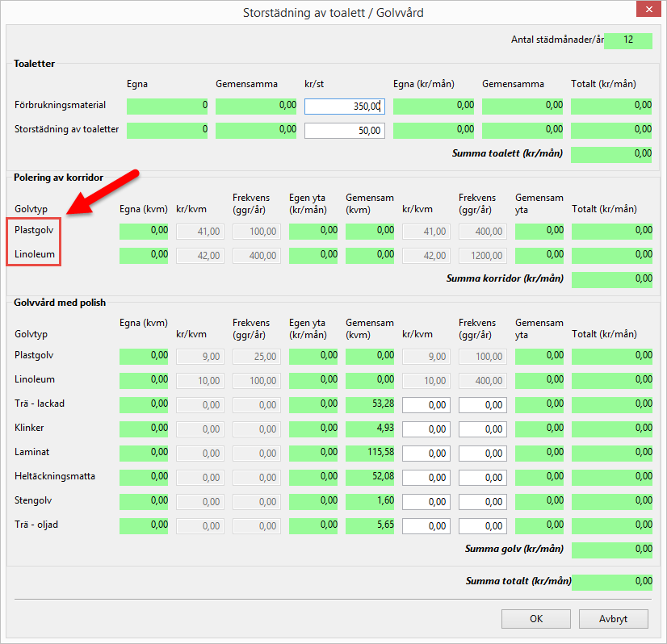667x644 pixels.
Task: Select the Laminat Gemensam area field showing 115,58
Action: [370, 454]
